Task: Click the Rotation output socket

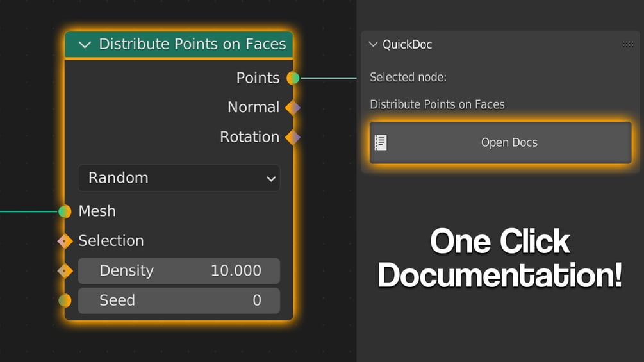Action: (x=293, y=138)
